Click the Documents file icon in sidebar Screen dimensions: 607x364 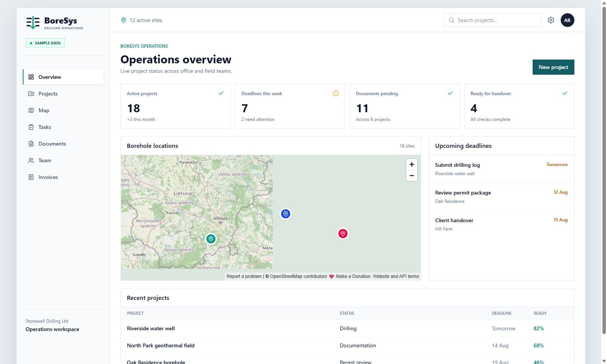pyautogui.click(x=31, y=144)
